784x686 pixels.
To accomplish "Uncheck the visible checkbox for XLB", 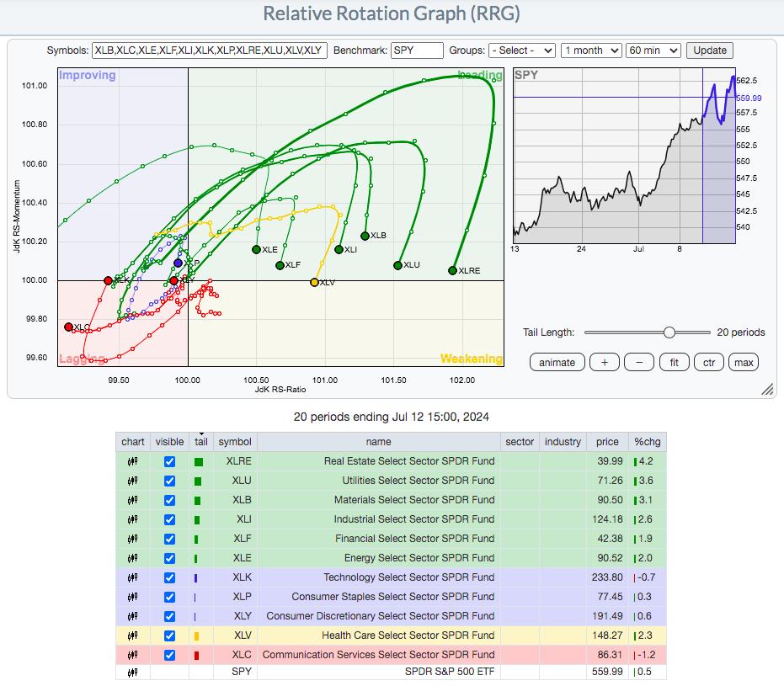I will pyautogui.click(x=170, y=500).
